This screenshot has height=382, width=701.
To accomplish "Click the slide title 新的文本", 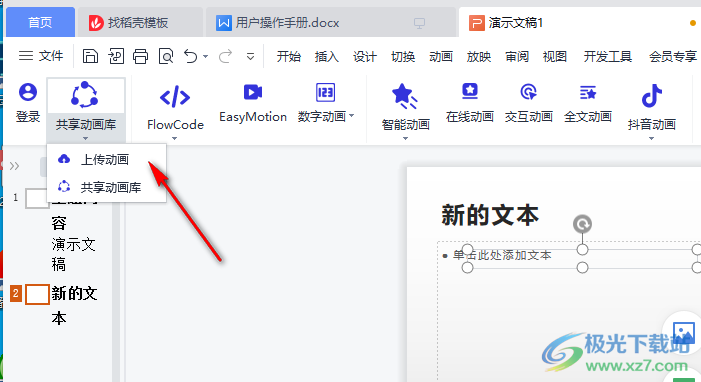I will coord(490,215).
